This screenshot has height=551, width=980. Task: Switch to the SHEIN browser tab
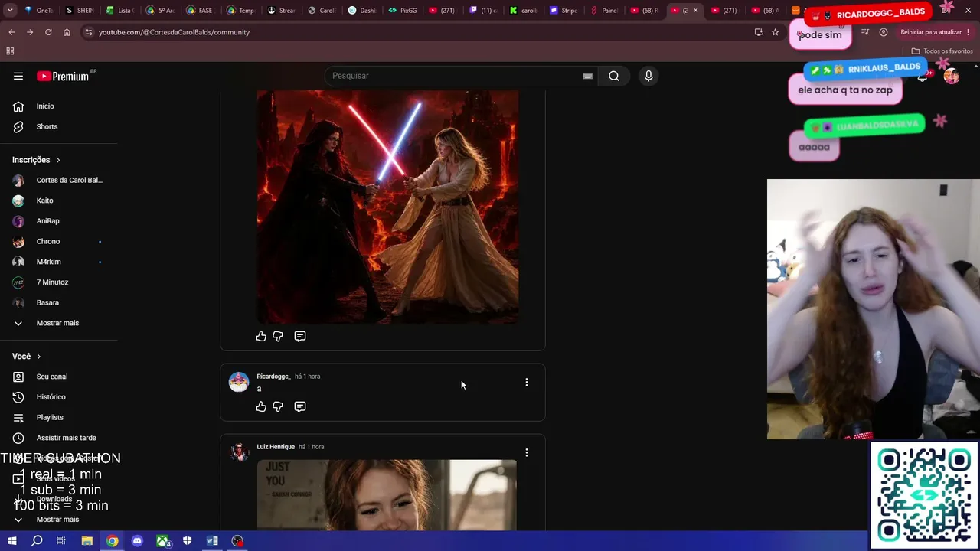(x=80, y=11)
